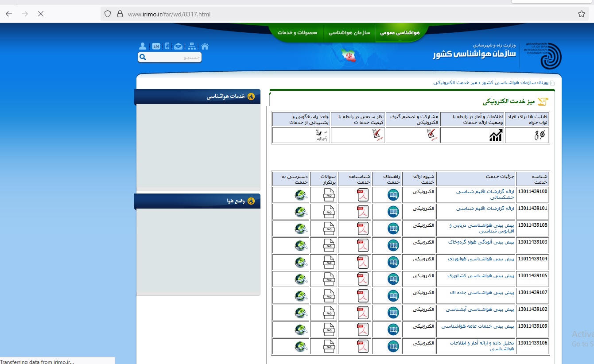The image size is (594, 364).
Task: Click in the جستجو search field
Action: 174,57
